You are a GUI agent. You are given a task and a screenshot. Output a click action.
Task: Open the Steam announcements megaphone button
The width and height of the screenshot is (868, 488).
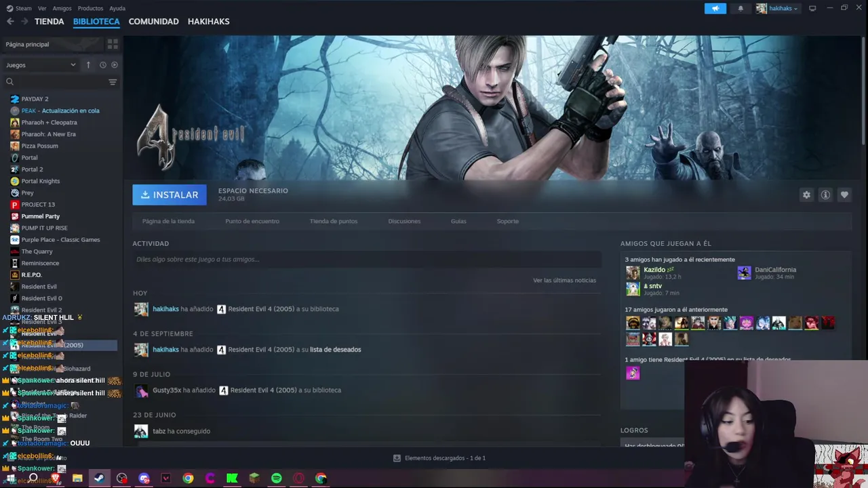point(715,8)
